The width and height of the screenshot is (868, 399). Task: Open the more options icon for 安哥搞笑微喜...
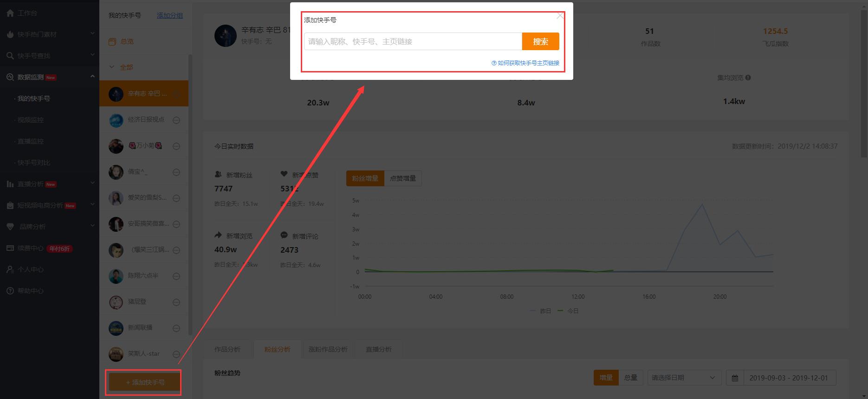point(176,224)
